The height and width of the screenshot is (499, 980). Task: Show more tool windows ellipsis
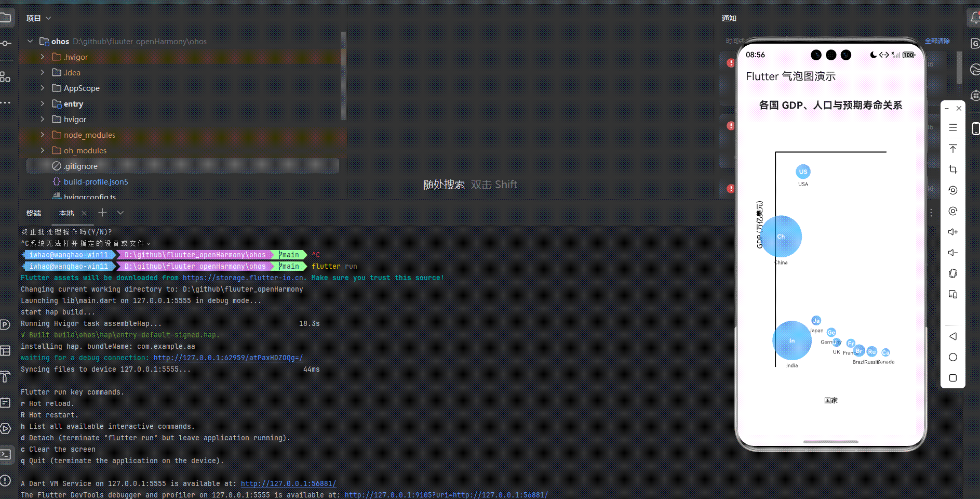click(5, 103)
